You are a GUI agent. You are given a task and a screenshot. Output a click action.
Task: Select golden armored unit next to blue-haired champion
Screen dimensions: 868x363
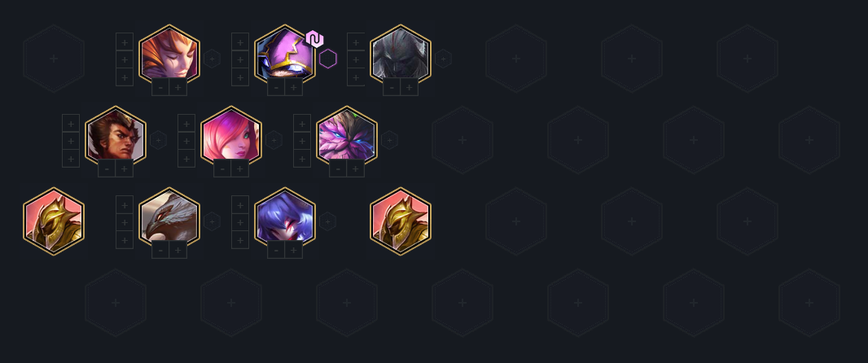click(401, 221)
